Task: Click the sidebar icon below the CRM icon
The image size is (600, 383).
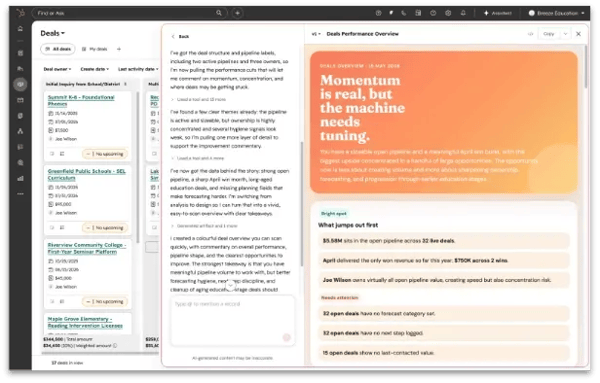Action: [x=20, y=100]
